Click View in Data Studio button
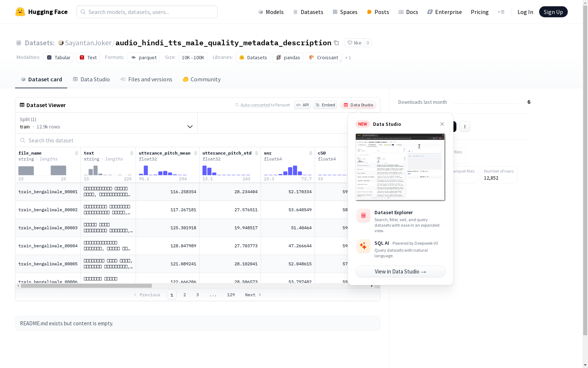Viewport: 588px width, 368px height. (401, 272)
